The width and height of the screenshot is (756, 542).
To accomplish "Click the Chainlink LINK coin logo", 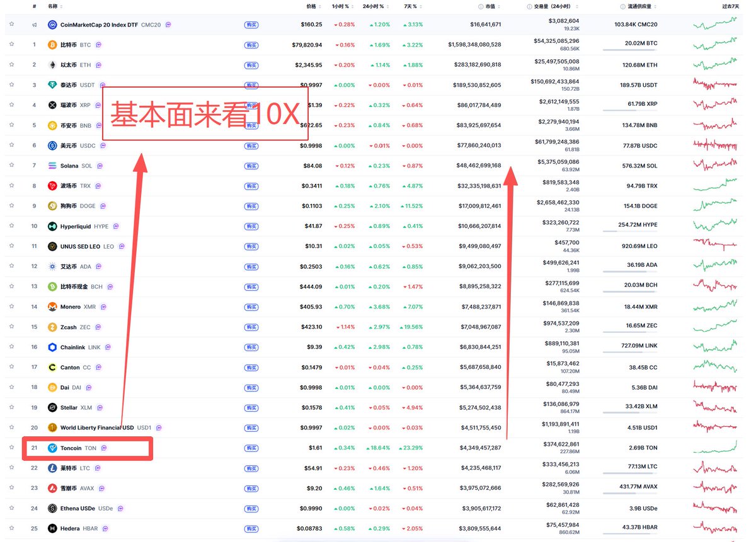I will pos(53,347).
